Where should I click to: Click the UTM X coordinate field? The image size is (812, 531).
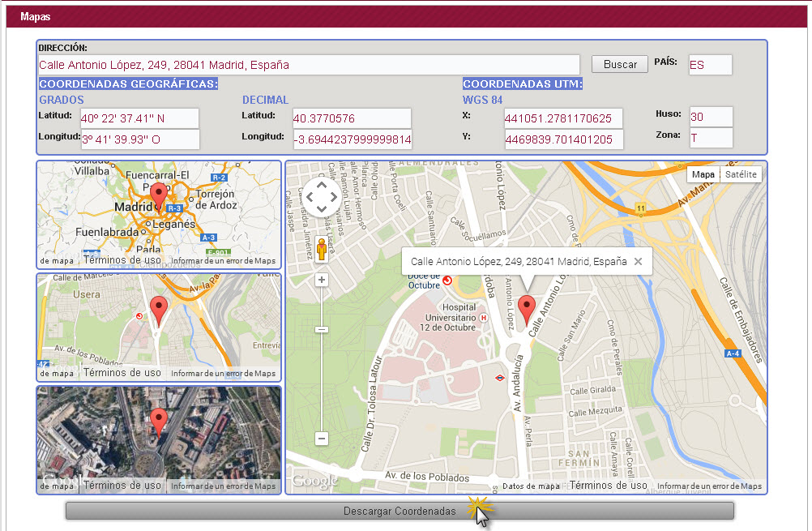click(x=563, y=118)
